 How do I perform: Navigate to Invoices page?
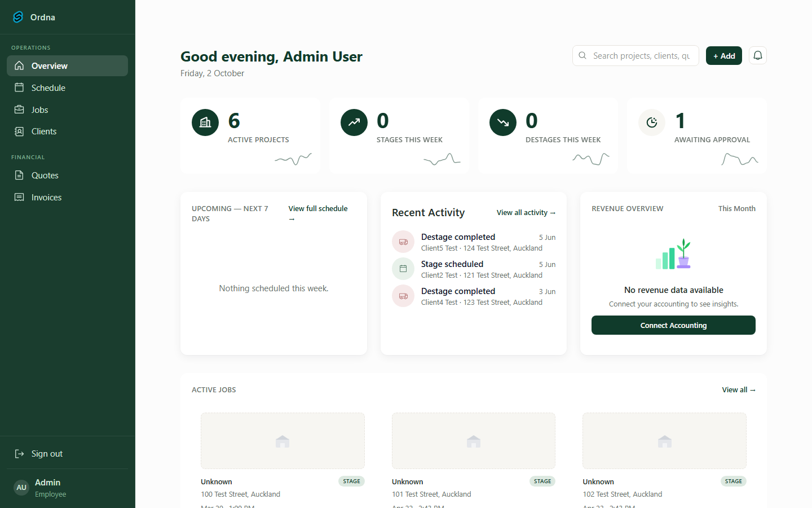[67, 198]
